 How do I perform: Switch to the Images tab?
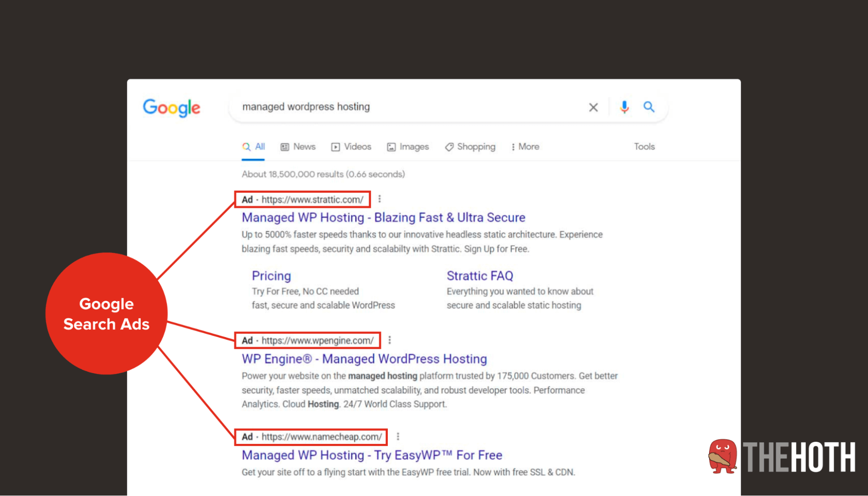coord(408,147)
